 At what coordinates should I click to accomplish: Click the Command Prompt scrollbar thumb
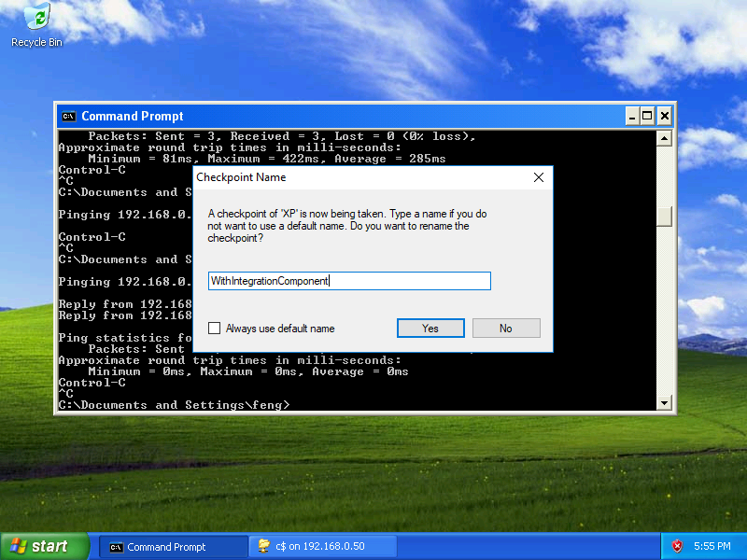[664, 216]
